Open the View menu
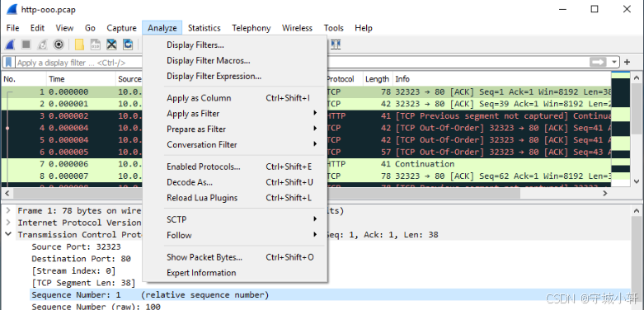644x310 pixels. [64, 28]
